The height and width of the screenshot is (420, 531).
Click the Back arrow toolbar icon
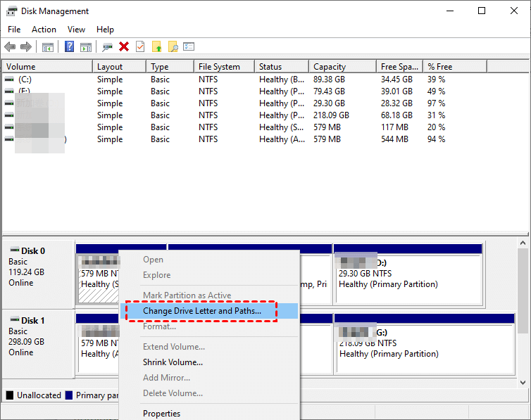[x=10, y=47]
